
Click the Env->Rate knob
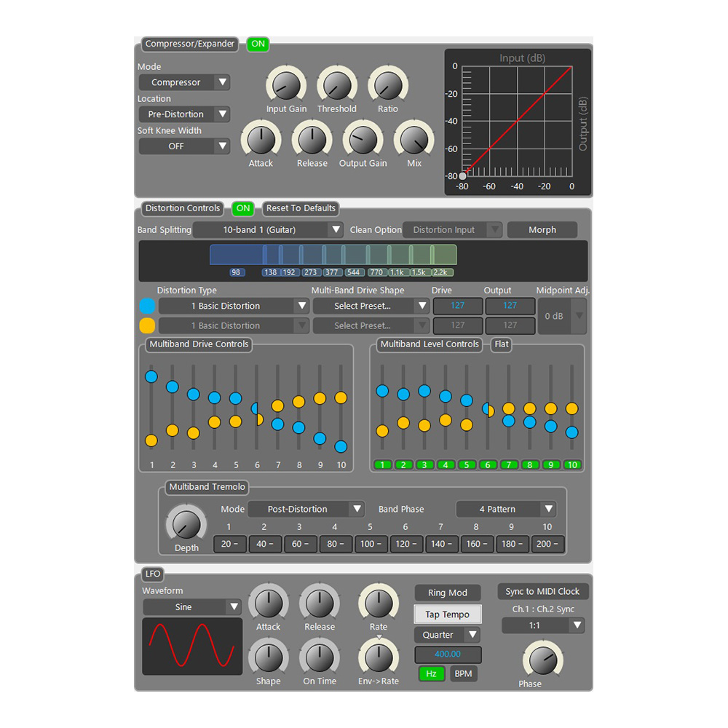tap(379, 657)
